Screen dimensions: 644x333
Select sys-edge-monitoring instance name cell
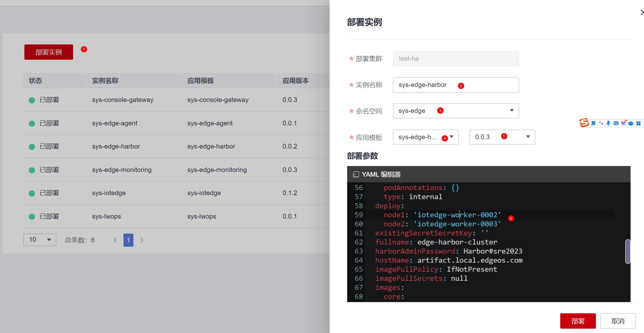click(x=122, y=170)
